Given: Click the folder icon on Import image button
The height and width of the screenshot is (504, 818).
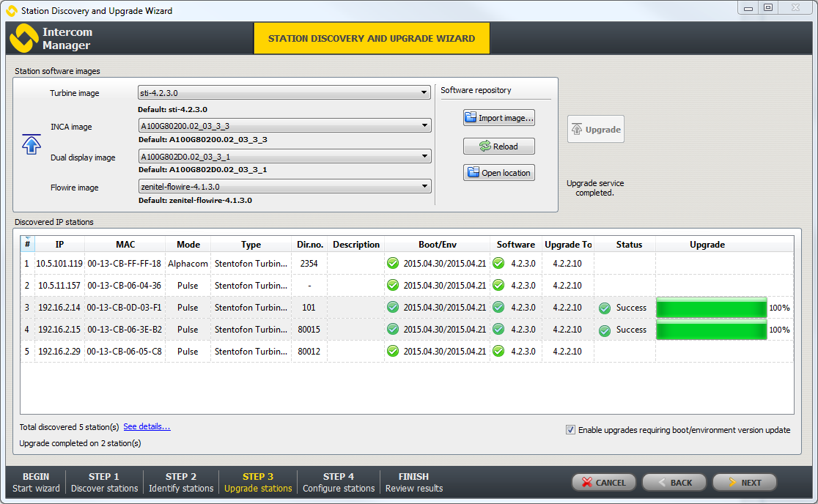Looking at the screenshot, I should [x=471, y=117].
